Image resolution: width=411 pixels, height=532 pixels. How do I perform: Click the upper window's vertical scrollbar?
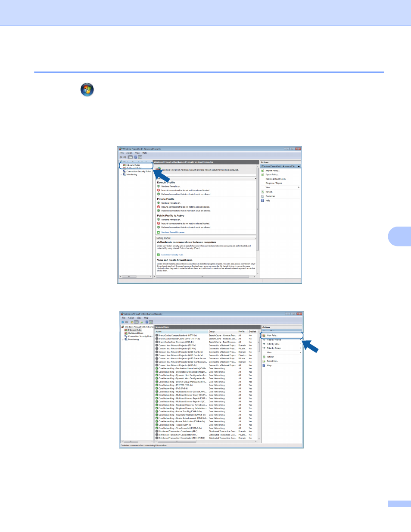coord(258,220)
